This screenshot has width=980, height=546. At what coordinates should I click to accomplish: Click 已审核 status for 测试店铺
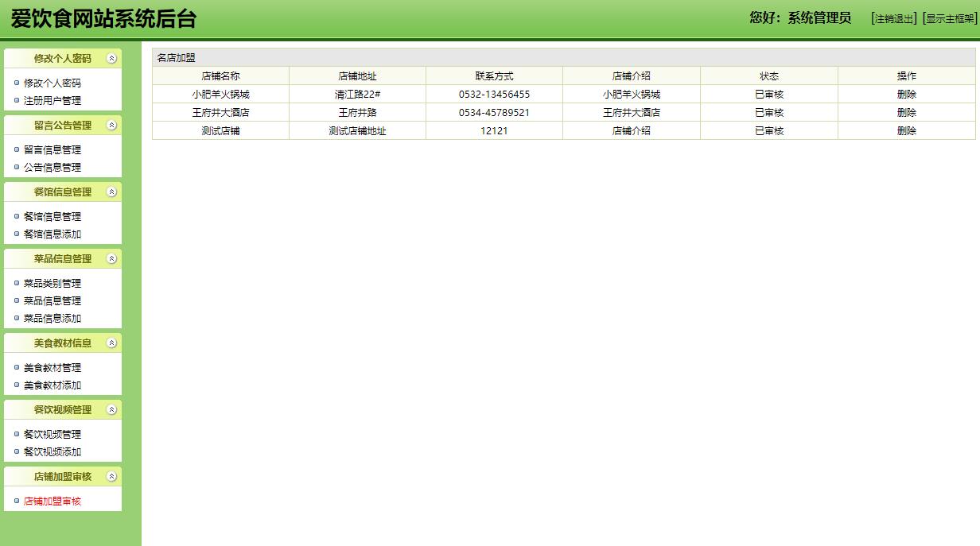(769, 130)
